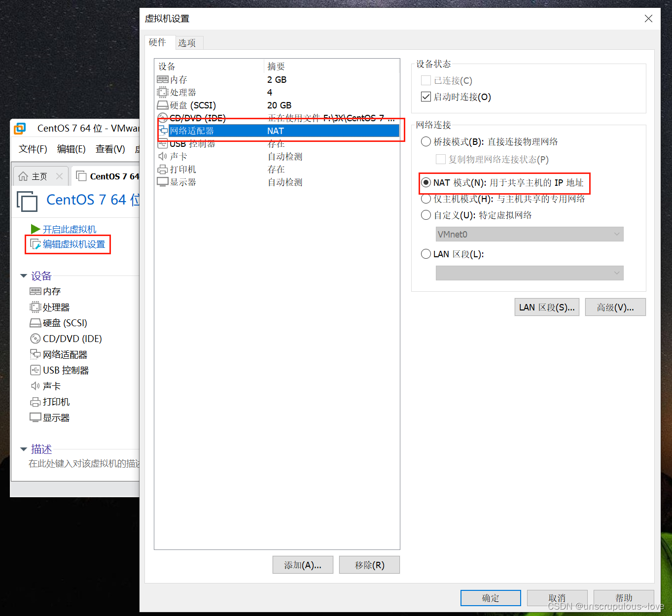Click the 确定 button
The width and height of the screenshot is (672, 616).
(x=491, y=598)
